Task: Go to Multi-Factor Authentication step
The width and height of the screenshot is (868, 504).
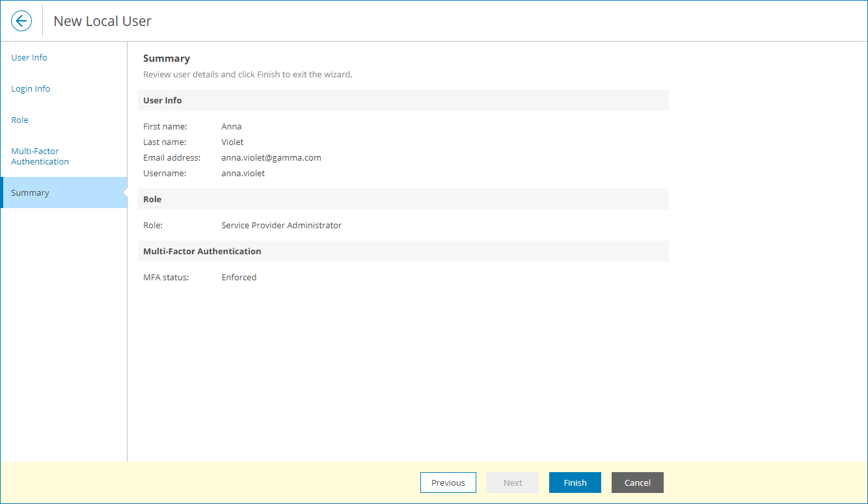Action: coord(40,156)
